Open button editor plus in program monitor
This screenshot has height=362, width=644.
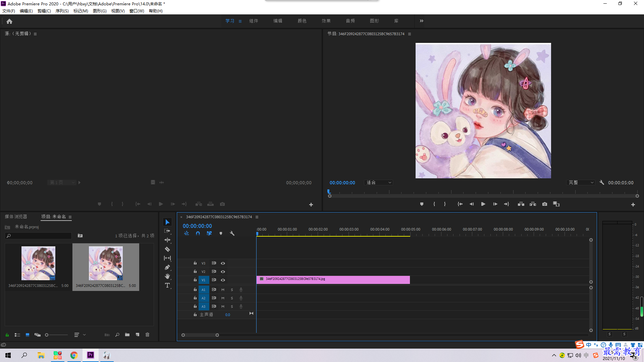pos(633,204)
